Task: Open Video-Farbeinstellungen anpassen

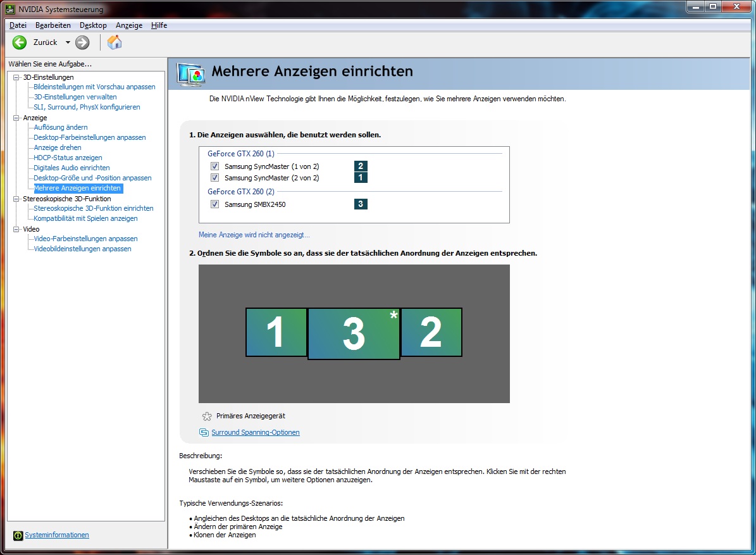Action: pyautogui.click(x=86, y=239)
